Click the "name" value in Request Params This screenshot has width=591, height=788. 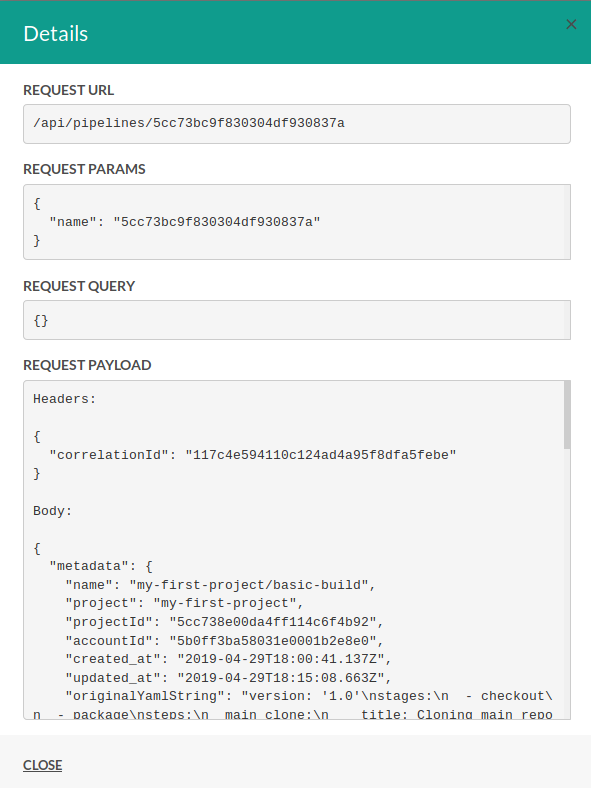click(217, 222)
